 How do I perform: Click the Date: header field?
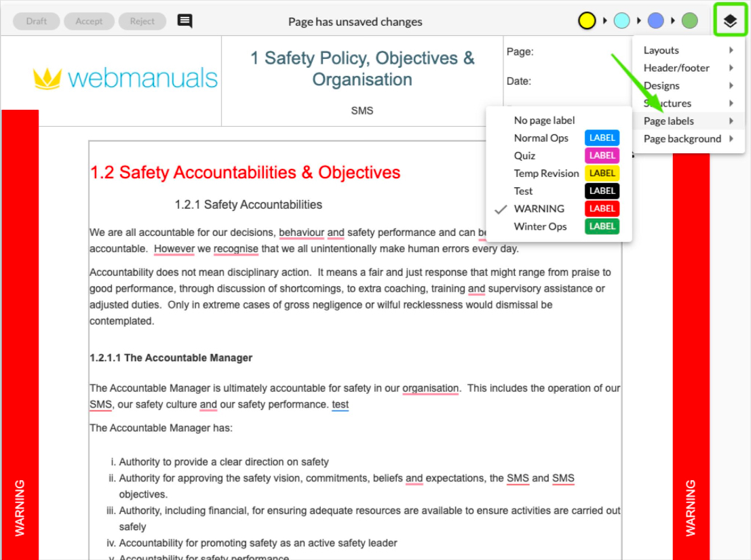click(519, 81)
